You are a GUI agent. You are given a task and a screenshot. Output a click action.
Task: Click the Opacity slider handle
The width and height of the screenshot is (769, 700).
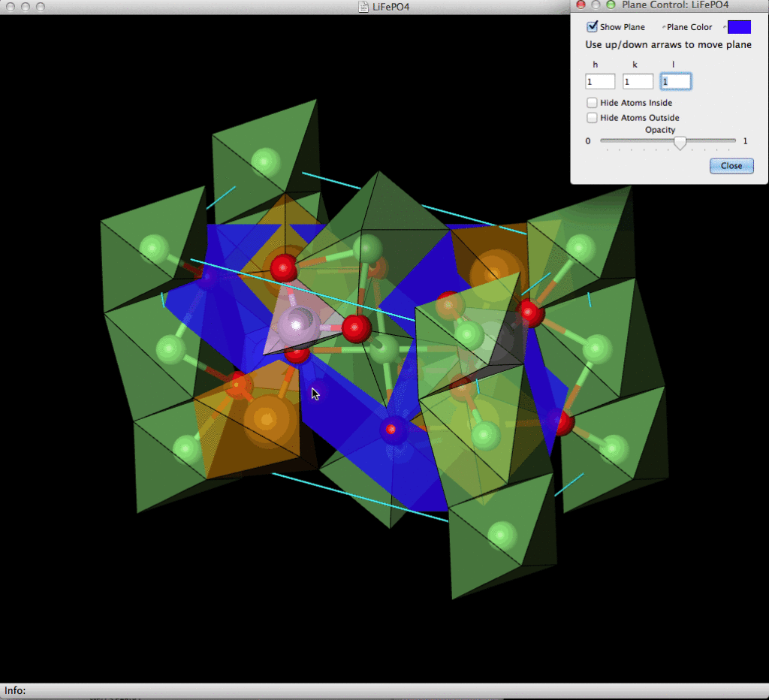(x=680, y=142)
